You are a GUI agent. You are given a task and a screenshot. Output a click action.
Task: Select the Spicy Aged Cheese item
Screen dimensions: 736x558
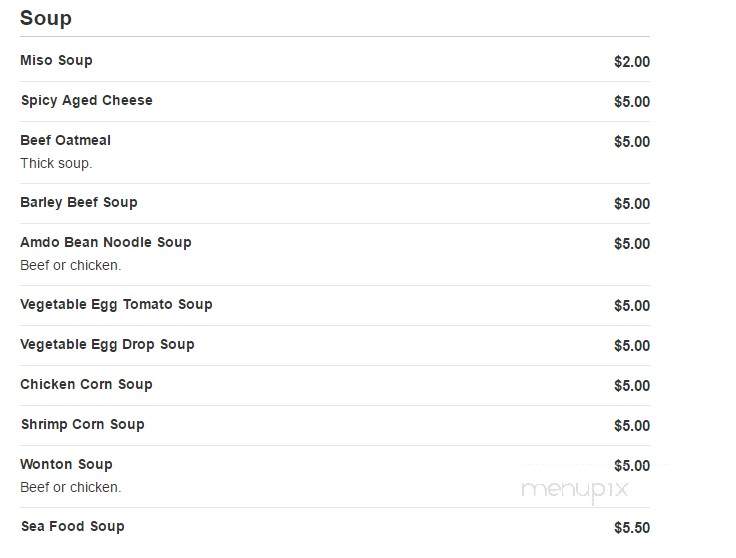[87, 101]
